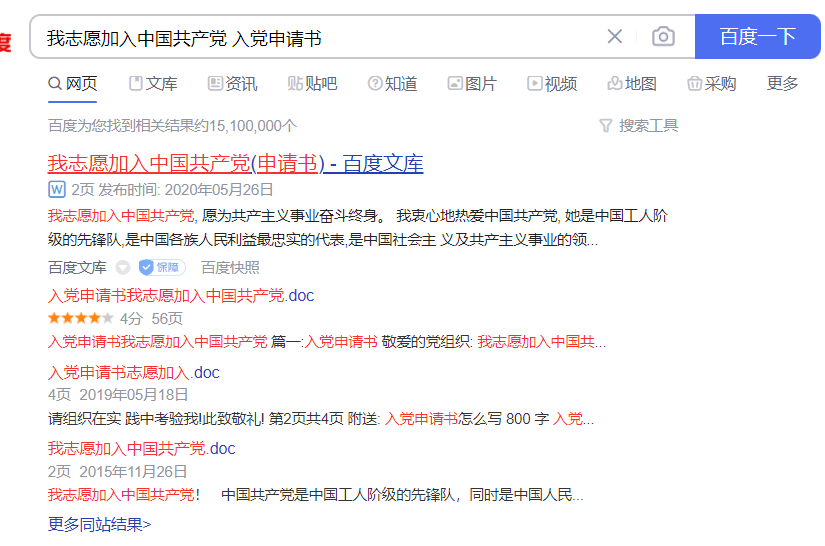Click snippet text 篇一:入党申请书 敬爱的党组织

click(372, 342)
